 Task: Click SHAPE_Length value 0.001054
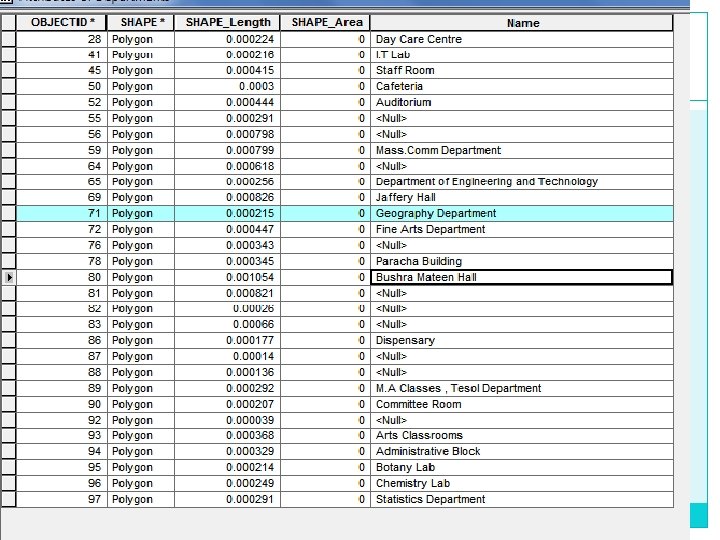pos(227,277)
